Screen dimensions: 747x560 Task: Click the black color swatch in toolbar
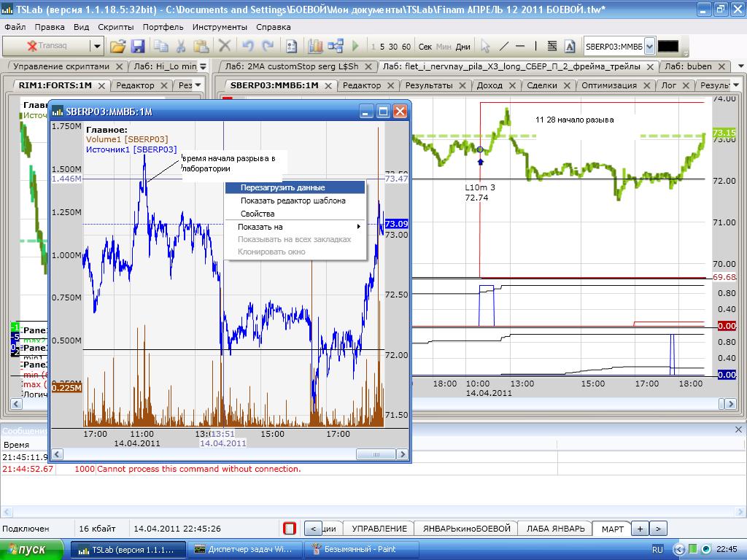pyautogui.click(x=667, y=46)
